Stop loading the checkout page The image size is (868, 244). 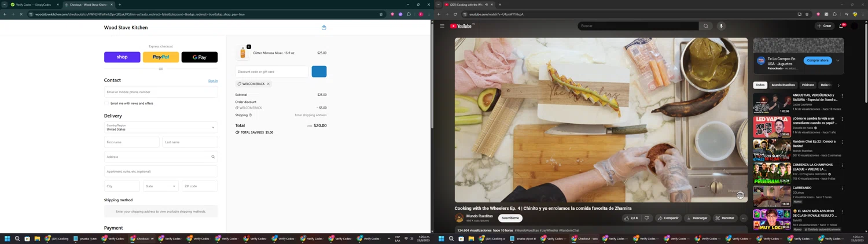(21, 14)
